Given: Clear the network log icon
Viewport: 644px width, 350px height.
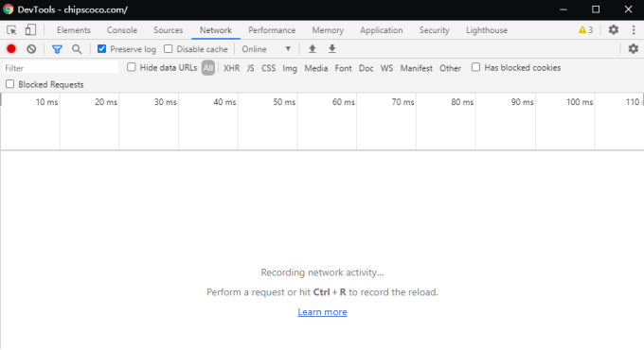Looking at the screenshot, I should (31, 49).
